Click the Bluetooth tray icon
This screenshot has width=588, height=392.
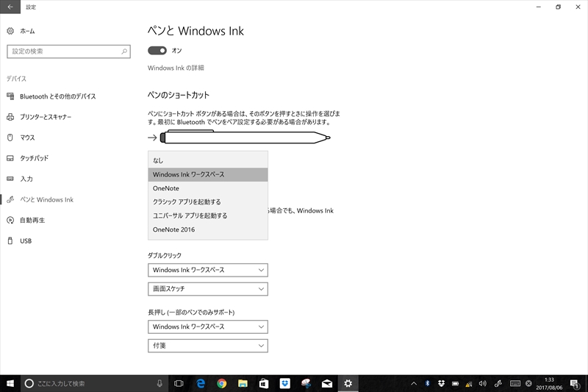coord(427,383)
